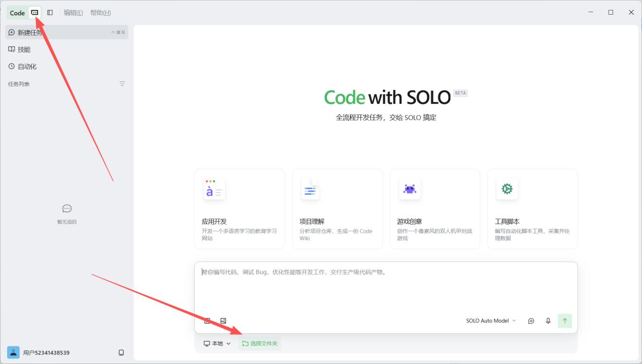
Task: Switch to the Code mode tab
Action: pos(17,13)
